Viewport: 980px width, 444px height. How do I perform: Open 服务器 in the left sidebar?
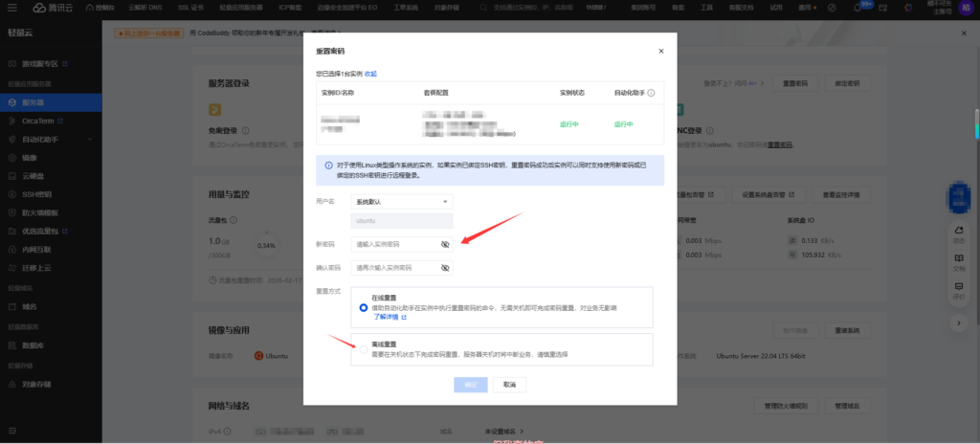(x=33, y=101)
